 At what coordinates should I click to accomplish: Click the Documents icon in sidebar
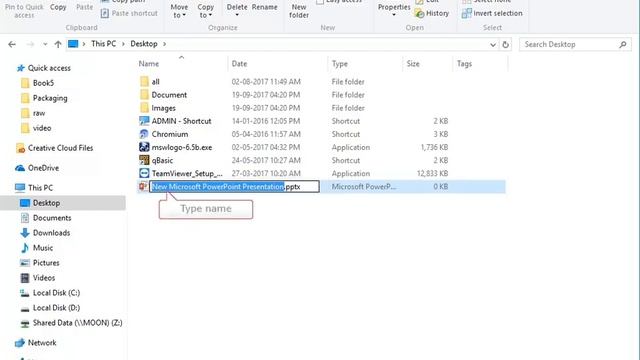pyautogui.click(x=25, y=218)
